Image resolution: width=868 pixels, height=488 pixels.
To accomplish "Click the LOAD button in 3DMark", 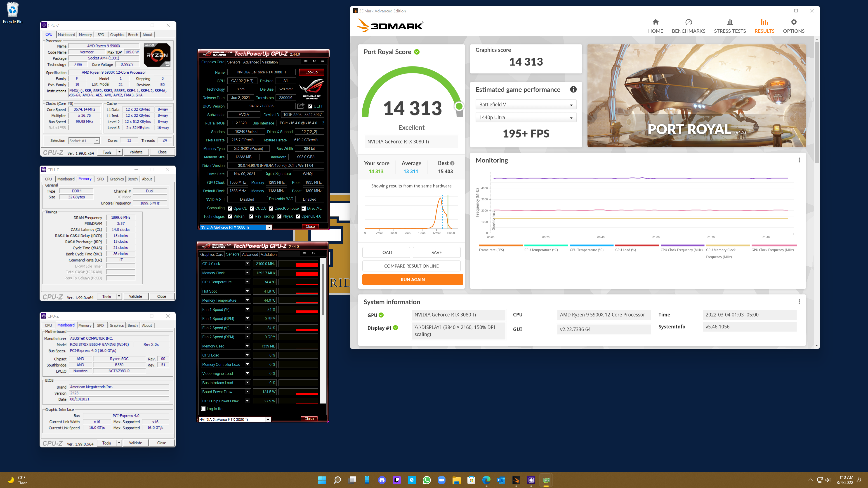I will click(x=386, y=253).
